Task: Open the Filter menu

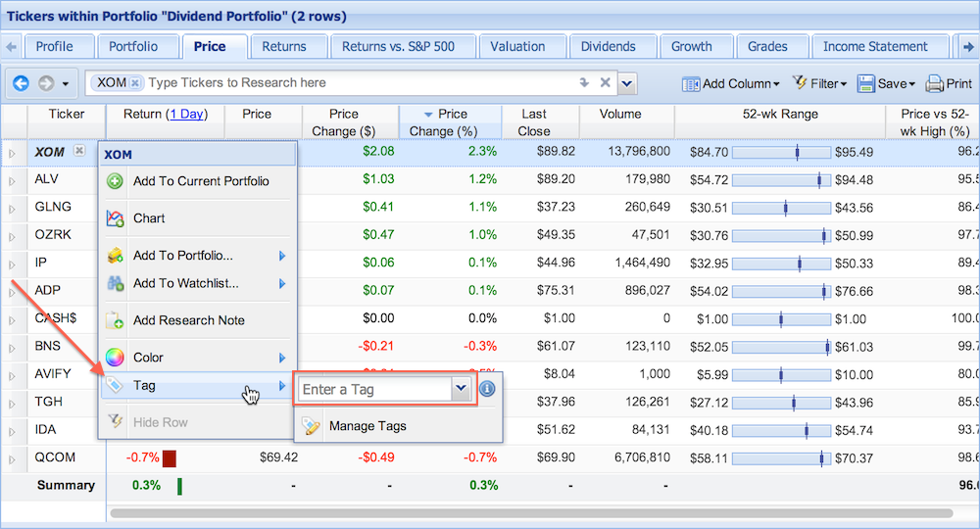Action: point(819,83)
